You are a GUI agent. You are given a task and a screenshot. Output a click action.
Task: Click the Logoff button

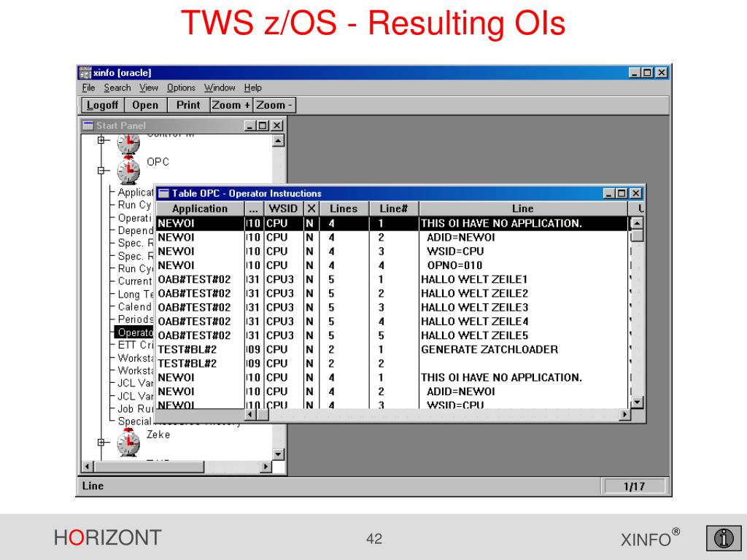(102, 105)
